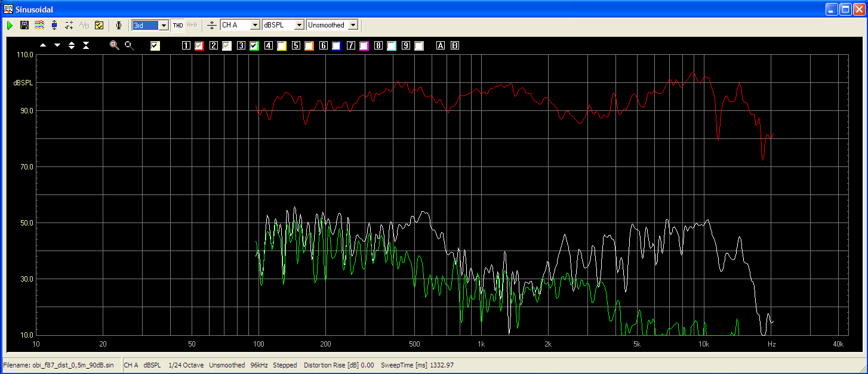Enable the grey overlay 9 checkbox
Image resolution: width=868 pixels, height=374 pixels.
(419, 46)
